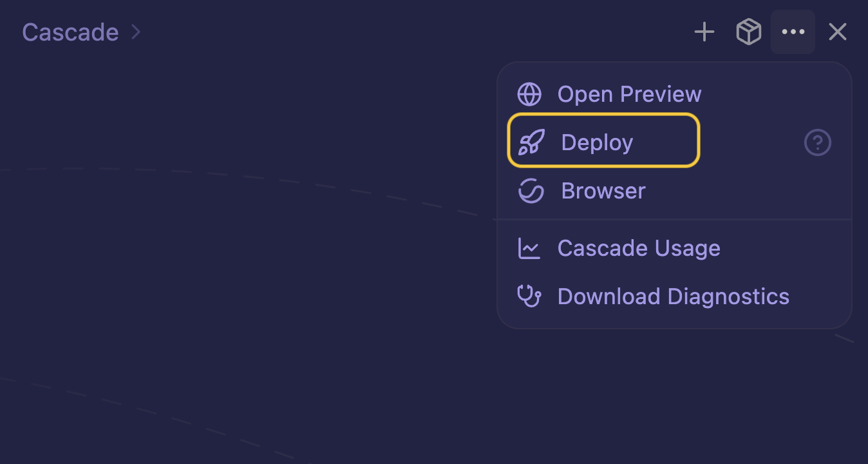Select Open Preview from the menu
Screen dimensions: 868x464
pyautogui.click(x=629, y=94)
